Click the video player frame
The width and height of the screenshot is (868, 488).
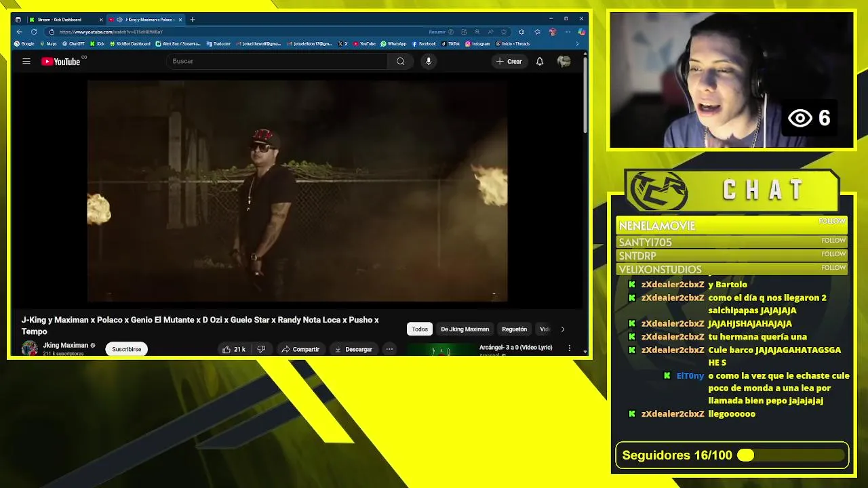click(x=297, y=190)
